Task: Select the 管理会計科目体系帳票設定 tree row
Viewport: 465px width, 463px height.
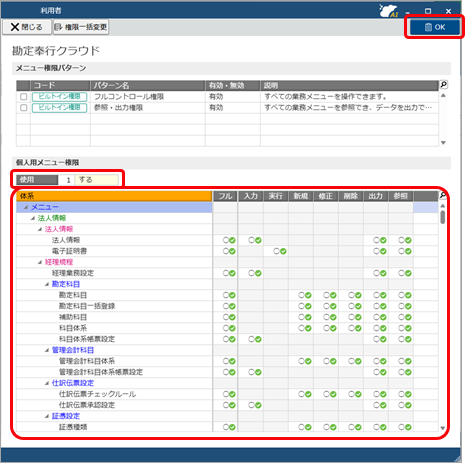Action: 114,372
